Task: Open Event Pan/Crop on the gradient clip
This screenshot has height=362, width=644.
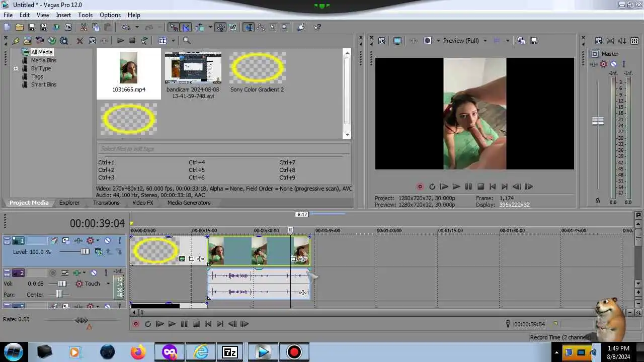Action: (x=191, y=259)
